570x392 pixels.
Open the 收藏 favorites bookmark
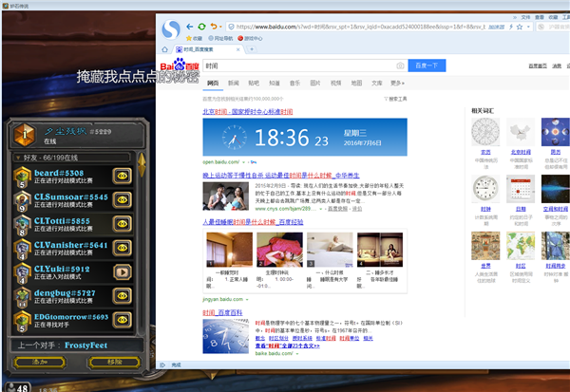194,38
